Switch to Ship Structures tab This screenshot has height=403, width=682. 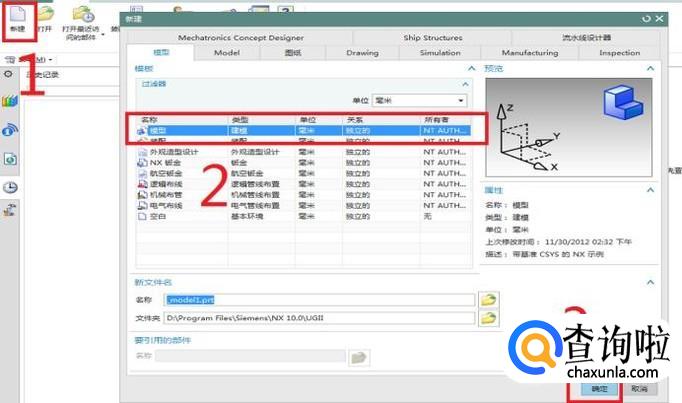tap(433, 38)
